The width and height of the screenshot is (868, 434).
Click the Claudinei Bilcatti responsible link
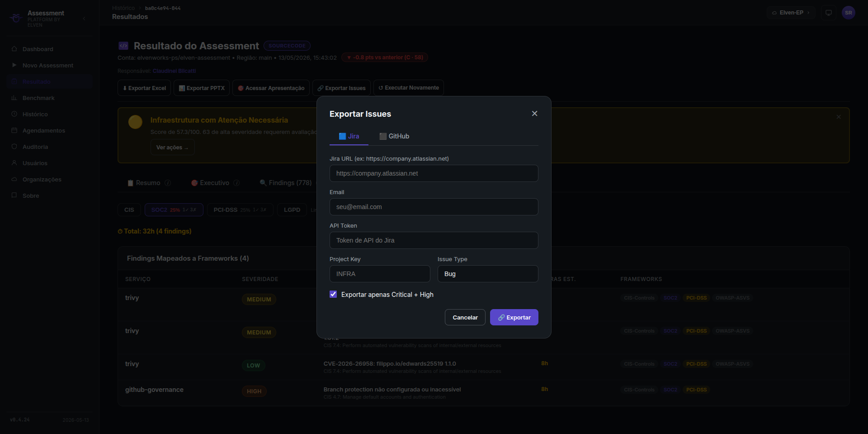pyautogui.click(x=174, y=71)
